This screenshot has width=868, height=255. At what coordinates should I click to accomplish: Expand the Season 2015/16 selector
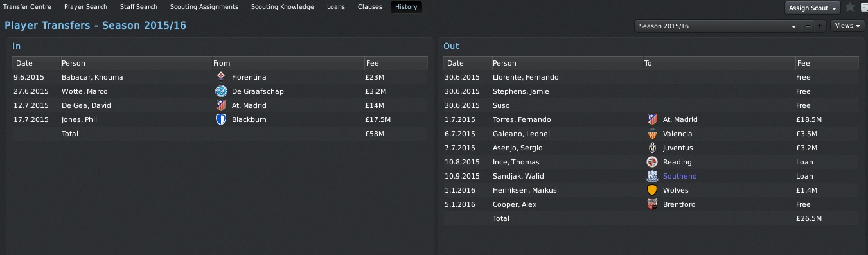[x=716, y=26]
